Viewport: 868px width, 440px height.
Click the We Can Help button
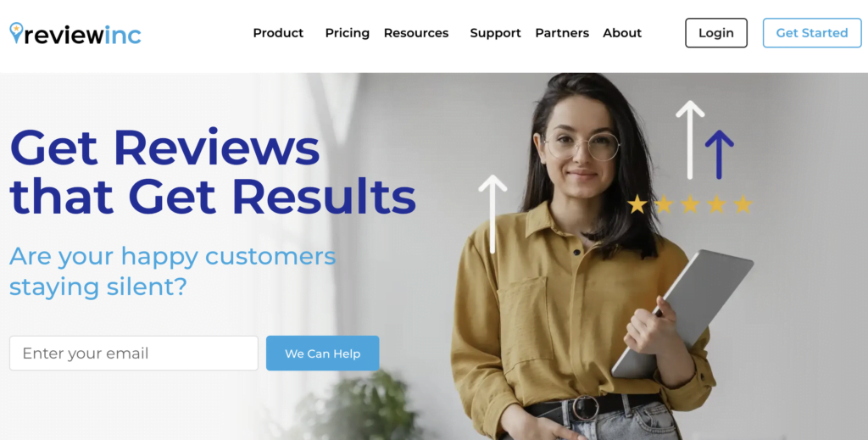(x=323, y=354)
